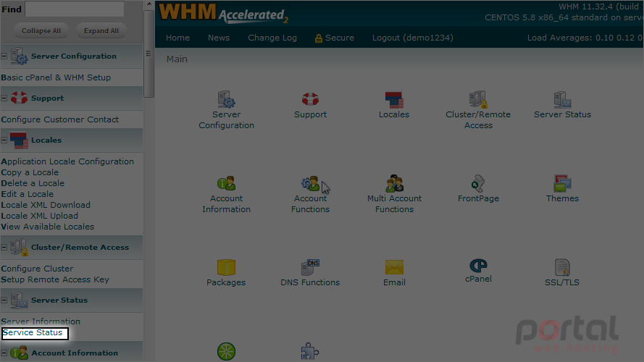
Task: Collapse the Account Information section
Action: pos(4,353)
